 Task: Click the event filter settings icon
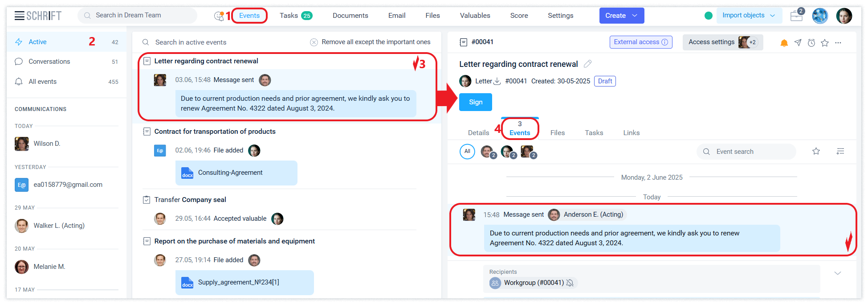pos(840,152)
